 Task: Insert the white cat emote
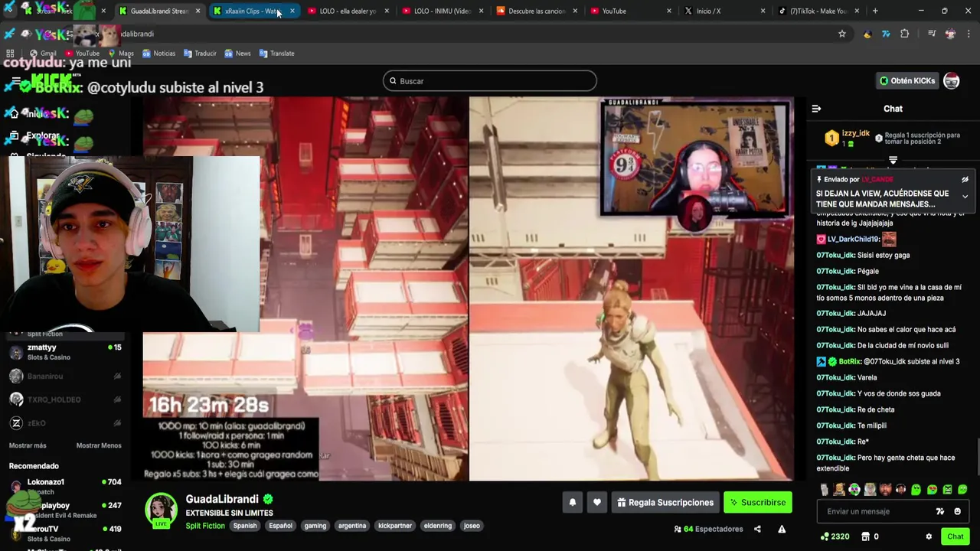click(825, 490)
